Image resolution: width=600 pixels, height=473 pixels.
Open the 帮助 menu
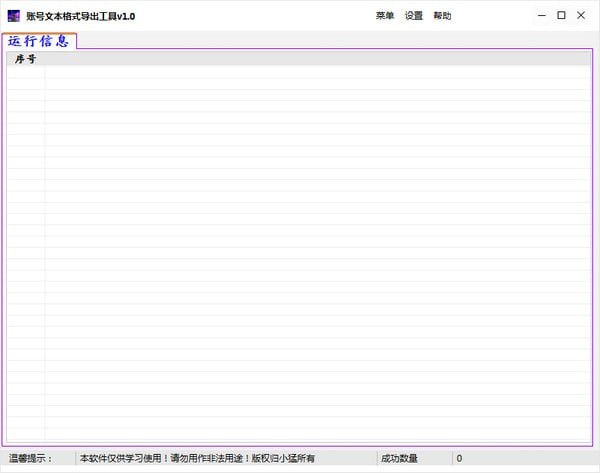point(442,16)
